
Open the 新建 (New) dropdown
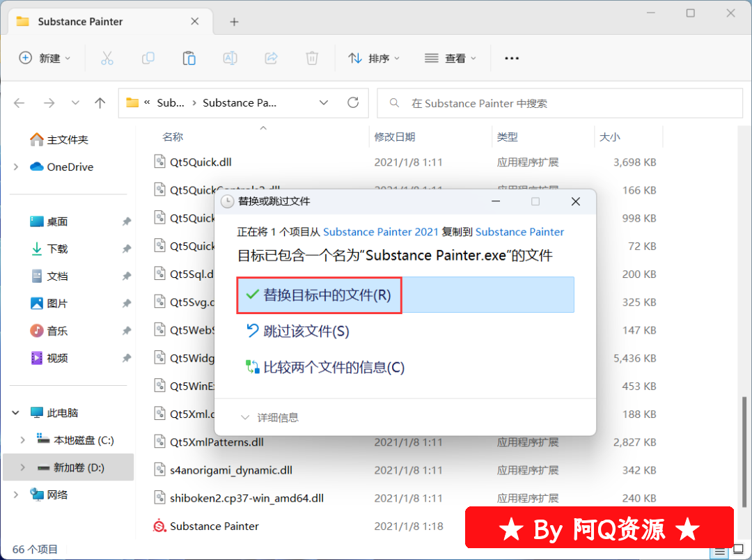click(x=45, y=59)
